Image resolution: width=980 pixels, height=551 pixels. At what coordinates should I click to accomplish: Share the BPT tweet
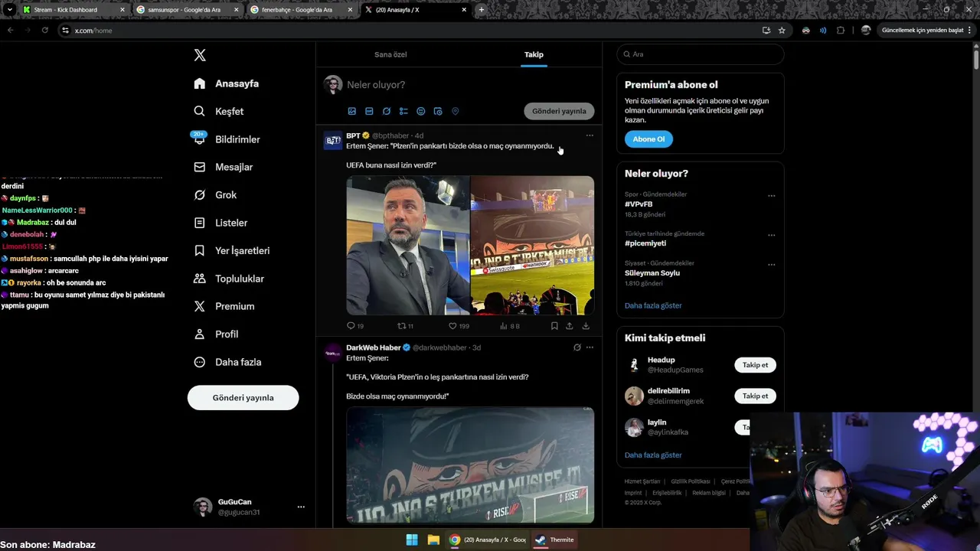(x=570, y=326)
